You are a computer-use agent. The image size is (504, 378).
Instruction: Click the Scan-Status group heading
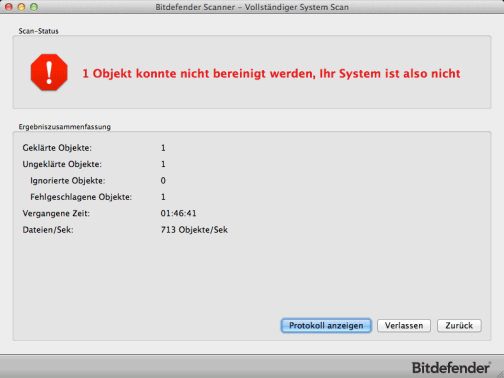(x=38, y=31)
